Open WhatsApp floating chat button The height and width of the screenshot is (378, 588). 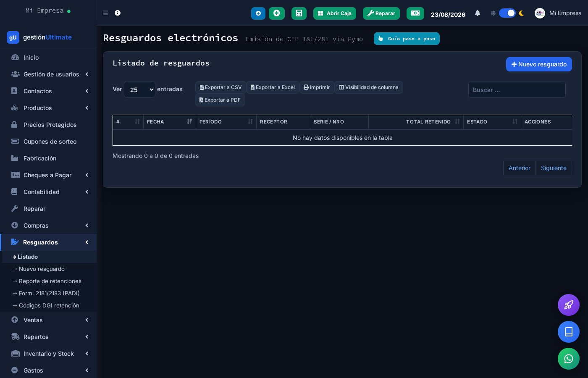click(x=569, y=359)
